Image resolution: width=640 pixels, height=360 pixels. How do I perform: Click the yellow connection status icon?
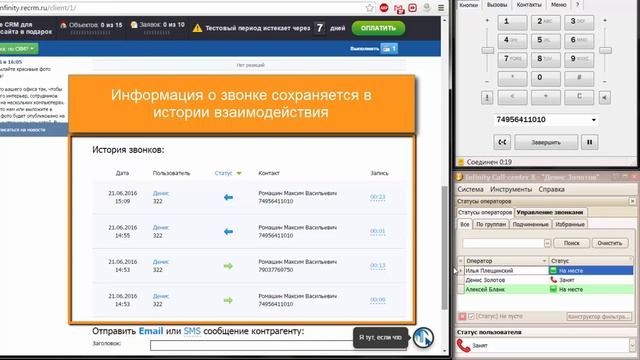[461, 162]
